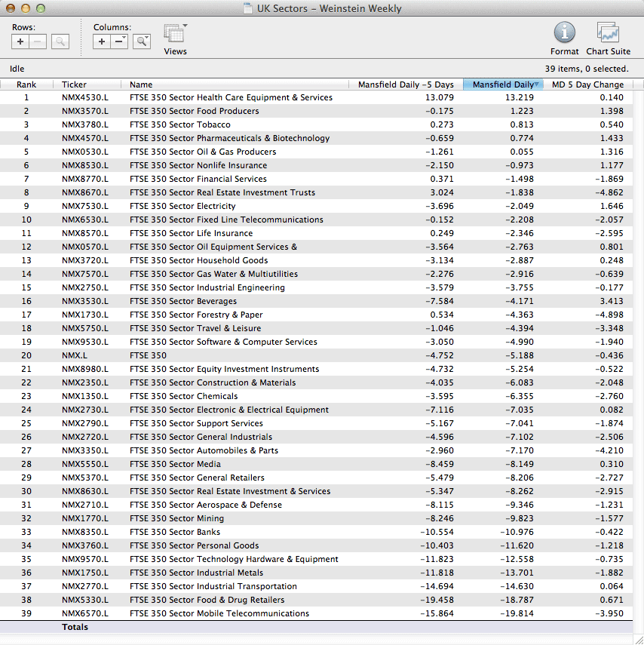
Task: Click the add row plus button
Action: (x=20, y=42)
